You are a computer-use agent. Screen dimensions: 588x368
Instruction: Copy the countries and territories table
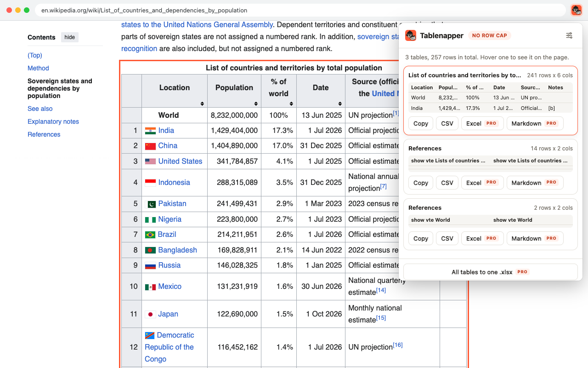click(x=421, y=123)
